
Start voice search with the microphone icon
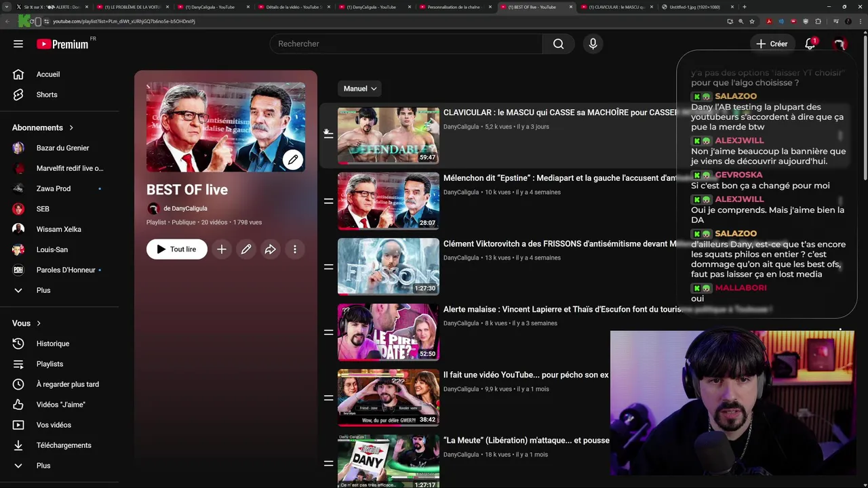pyautogui.click(x=593, y=44)
